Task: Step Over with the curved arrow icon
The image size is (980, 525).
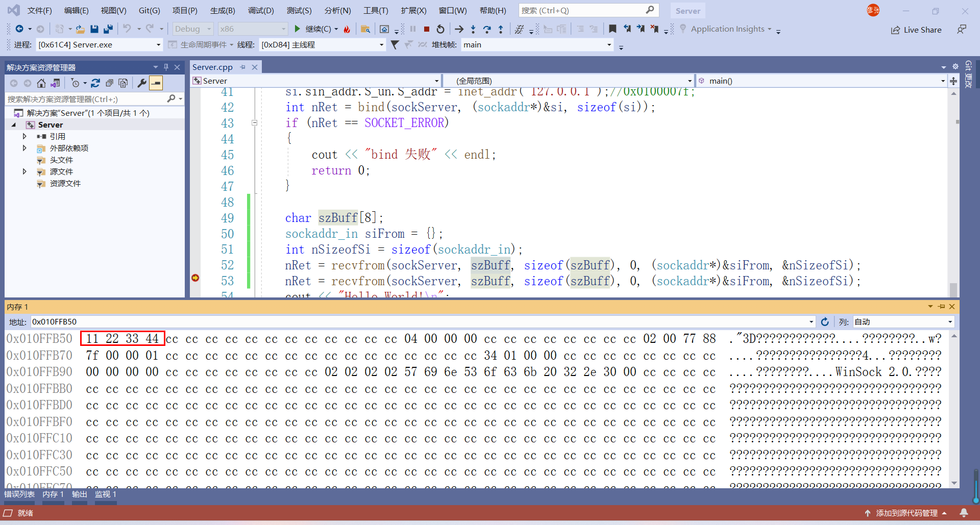Action: [x=487, y=29]
